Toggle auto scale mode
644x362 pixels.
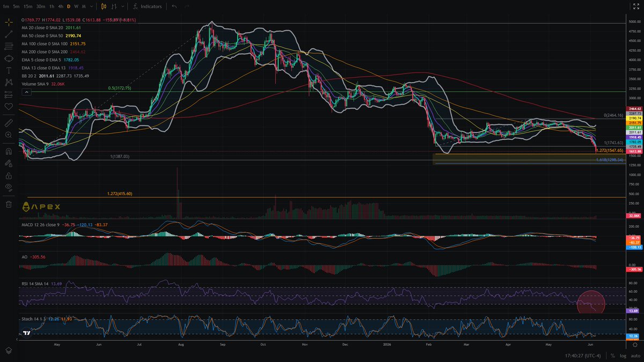[634, 356]
